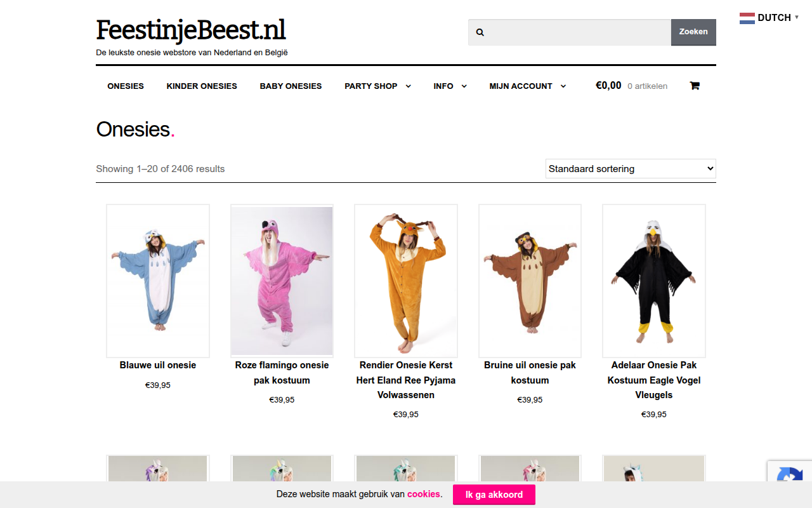This screenshot has height=508, width=812.
Task: Go to Onesies menu item
Action: (126, 86)
